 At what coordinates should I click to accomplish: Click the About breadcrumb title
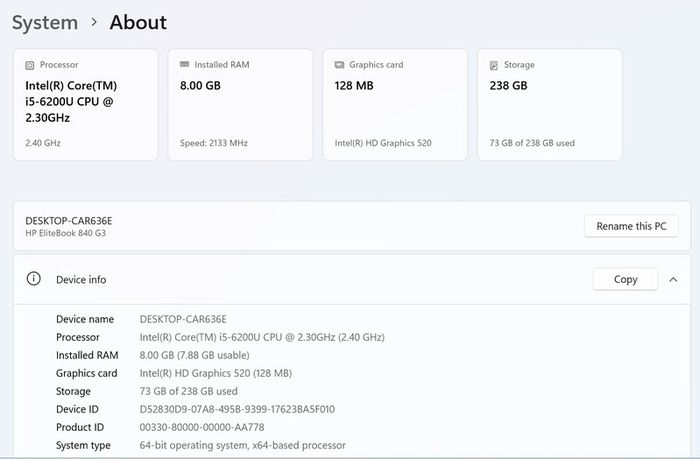(138, 22)
